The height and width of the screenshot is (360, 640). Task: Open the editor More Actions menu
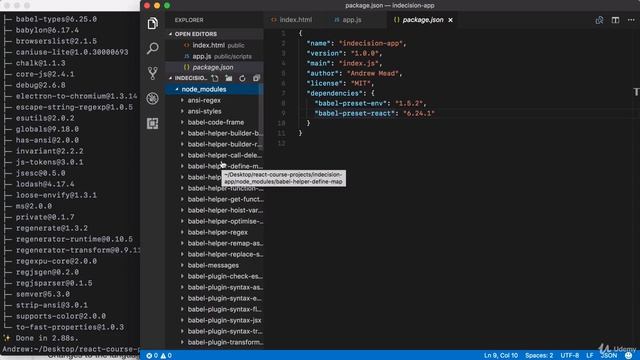click(x=631, y=20)
